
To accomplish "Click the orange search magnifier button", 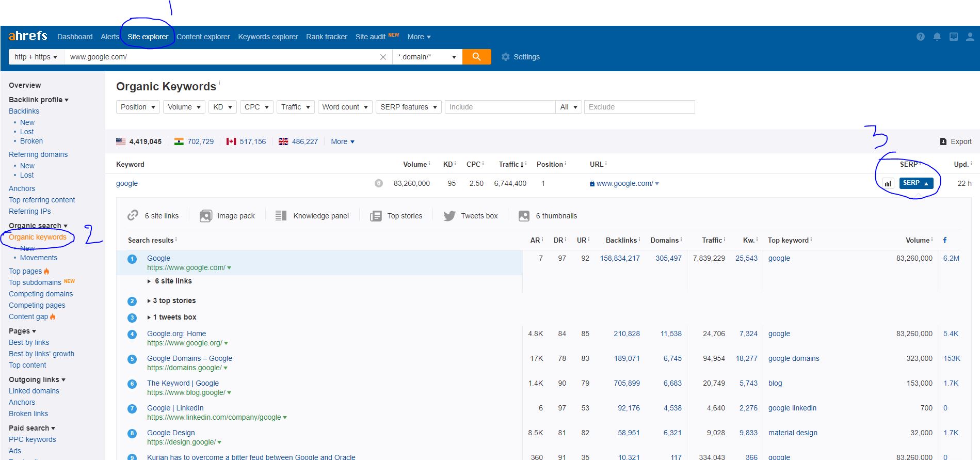I will 476,57.
